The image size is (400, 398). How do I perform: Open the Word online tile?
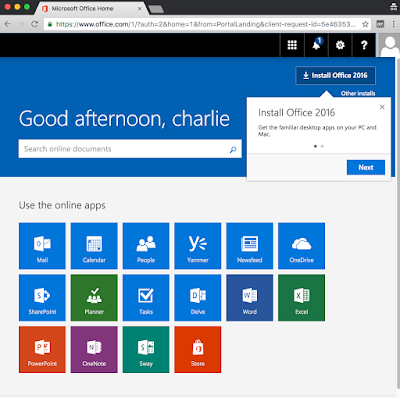click(250, 298)
